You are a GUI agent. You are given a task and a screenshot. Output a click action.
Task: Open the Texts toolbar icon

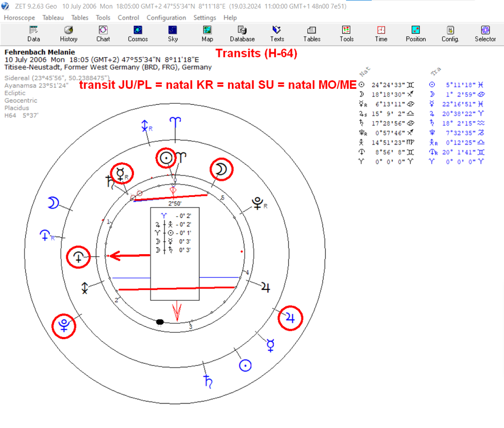tap(277, 34)
